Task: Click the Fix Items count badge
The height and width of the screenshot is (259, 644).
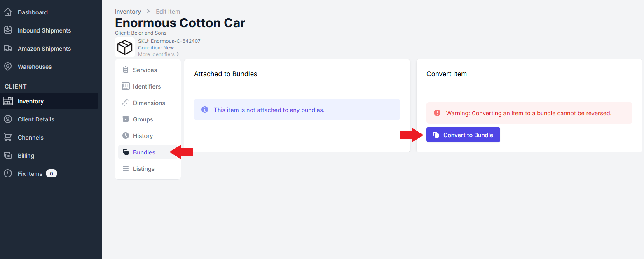Action: coord(52,174)
